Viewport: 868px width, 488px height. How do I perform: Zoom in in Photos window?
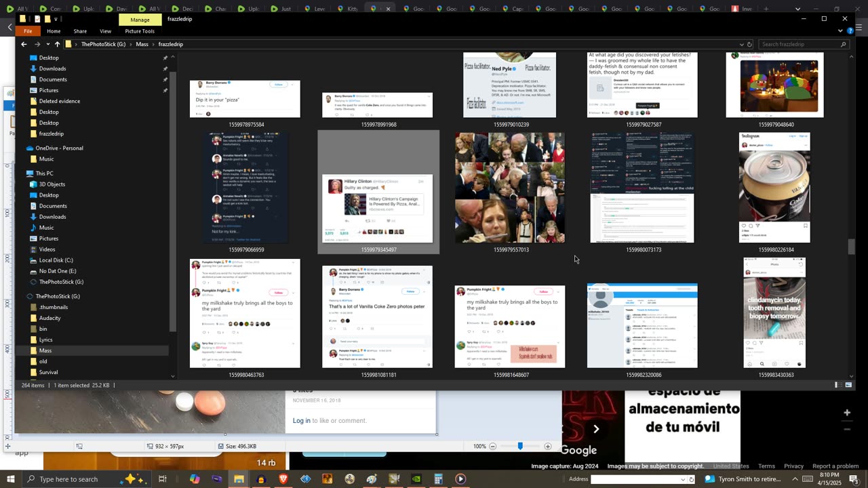548,446
